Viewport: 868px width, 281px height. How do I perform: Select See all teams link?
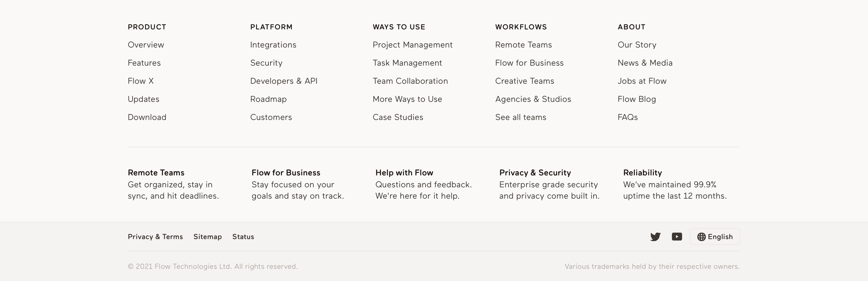[x=520, y=117]
